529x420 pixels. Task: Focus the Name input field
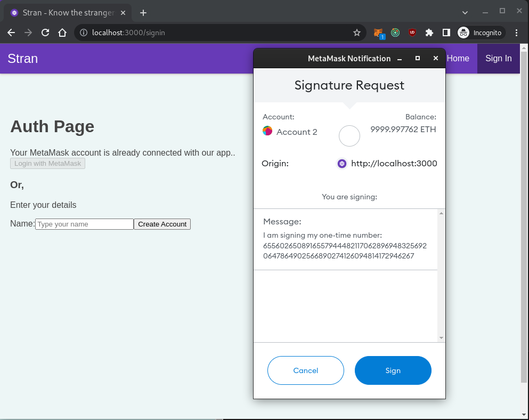[84, 224]
